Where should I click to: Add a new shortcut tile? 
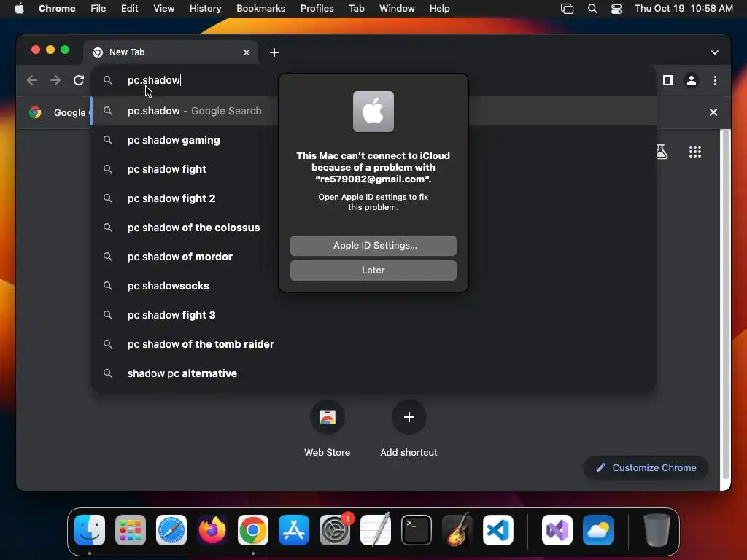(x=409, y=429)
